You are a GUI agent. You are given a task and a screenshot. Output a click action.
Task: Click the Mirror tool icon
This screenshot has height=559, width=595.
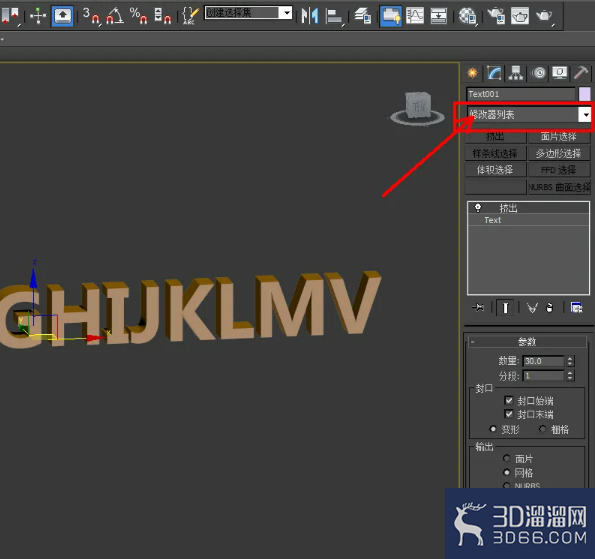(310, 16)
